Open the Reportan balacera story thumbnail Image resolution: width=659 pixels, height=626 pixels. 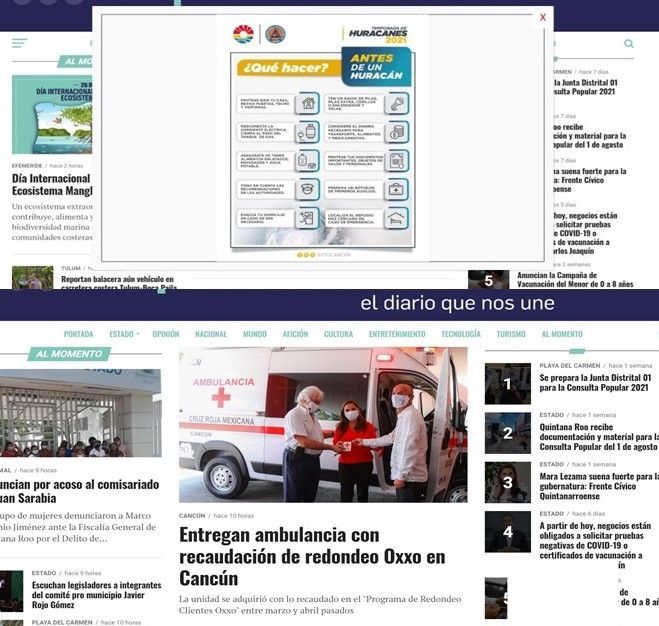click(x=32, y=277)
